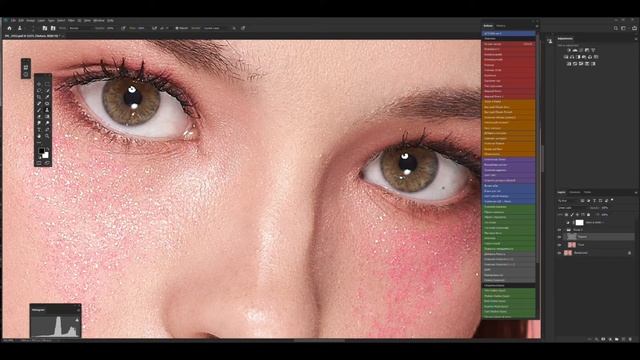Add a Brightness/Contrast adjustment
Image resolution: width=640 pixels, height=360 pixels.
(569, 50)
